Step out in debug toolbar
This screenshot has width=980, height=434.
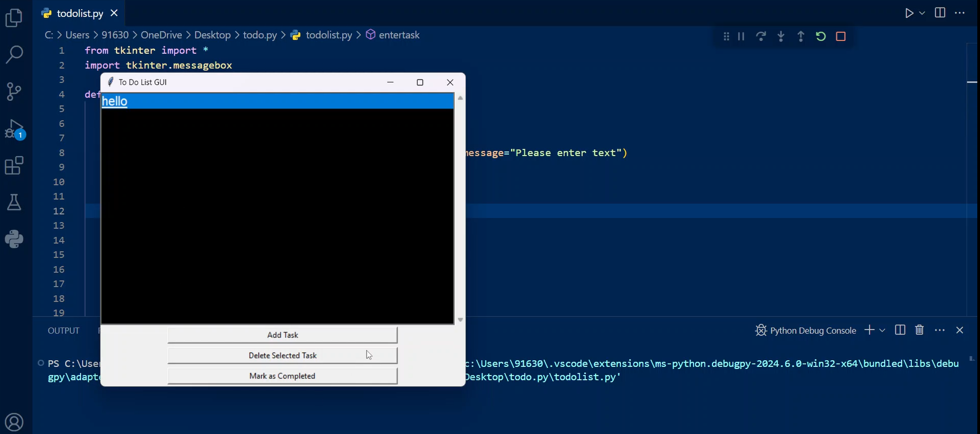click(801, 36)
